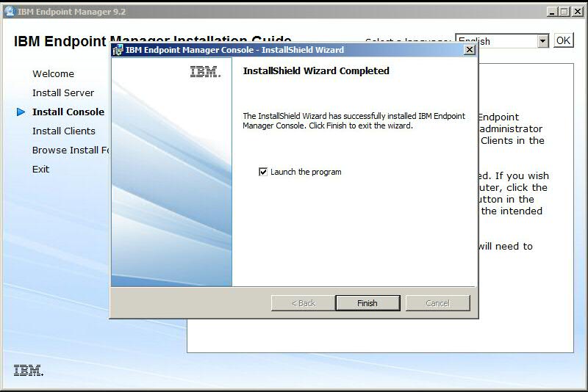Click the greyed-out Back button
This screenshot has width=588, height=392.
pos(303,303)
